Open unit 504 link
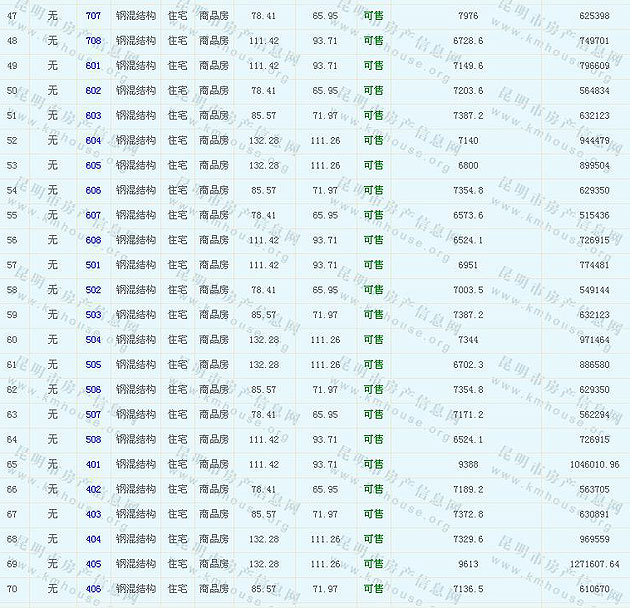 point(93,340)
